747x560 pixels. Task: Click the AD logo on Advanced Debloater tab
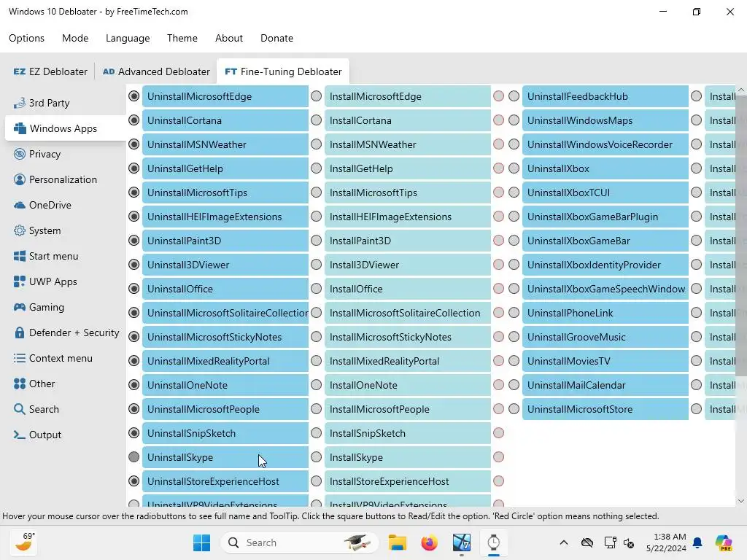pos(109,71)
